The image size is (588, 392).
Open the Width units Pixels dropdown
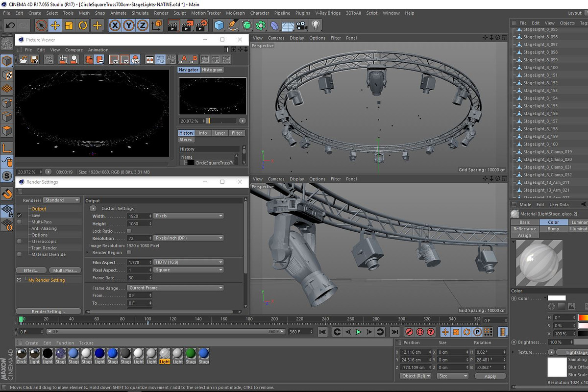[x=189, y=216]
